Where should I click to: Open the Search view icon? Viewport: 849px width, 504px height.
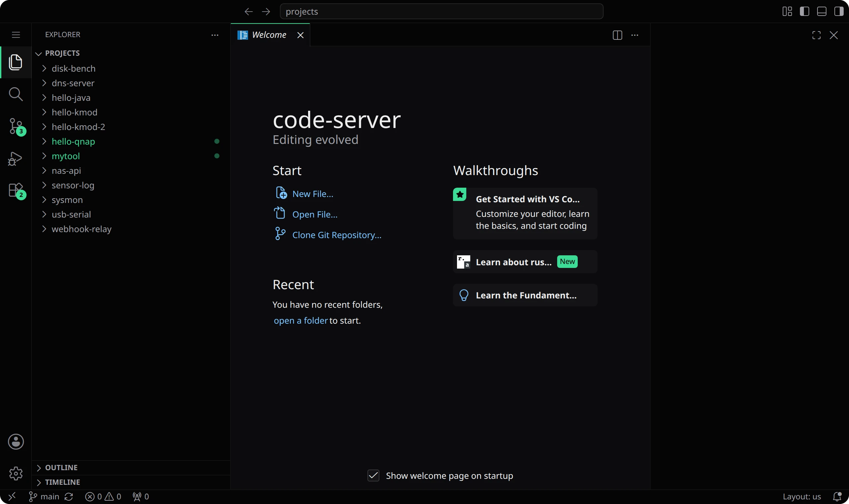click(16, 94)
